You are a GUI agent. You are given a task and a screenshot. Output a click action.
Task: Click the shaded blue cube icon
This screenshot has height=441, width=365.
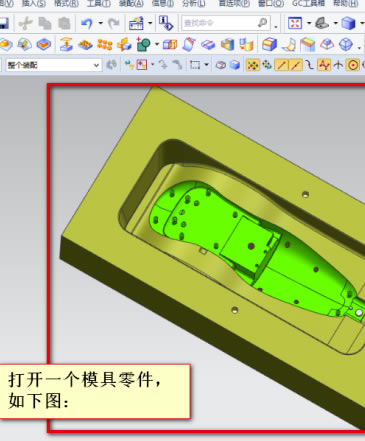pyautogui.click(x=349, y=23)
